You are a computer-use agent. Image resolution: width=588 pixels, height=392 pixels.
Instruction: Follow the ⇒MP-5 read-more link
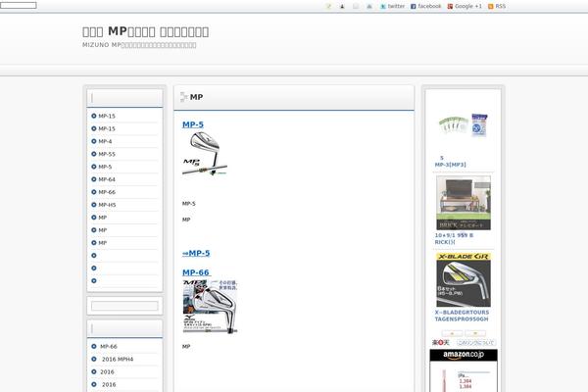click(x=196, y=253)
